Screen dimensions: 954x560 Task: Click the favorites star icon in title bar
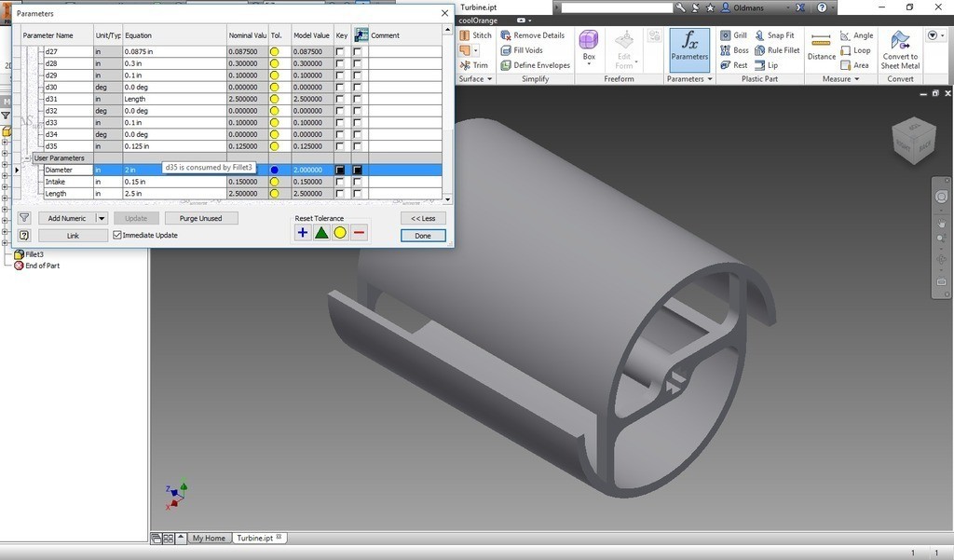(710, 7)
